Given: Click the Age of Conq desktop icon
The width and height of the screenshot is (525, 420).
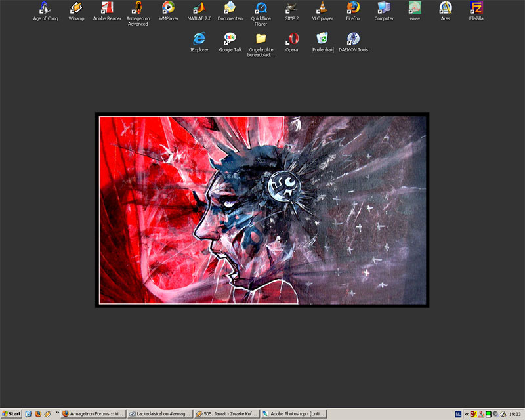Looking at the screenshot, I should pyautogui.click(x=45, y=9).
